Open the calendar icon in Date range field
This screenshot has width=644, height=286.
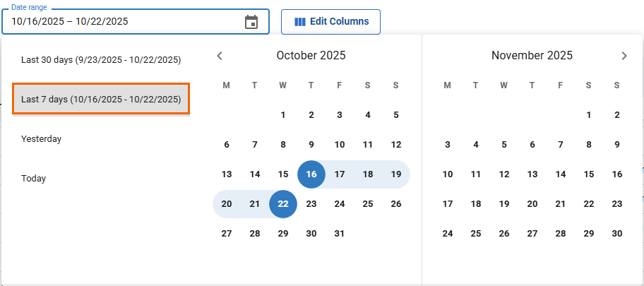251,22
